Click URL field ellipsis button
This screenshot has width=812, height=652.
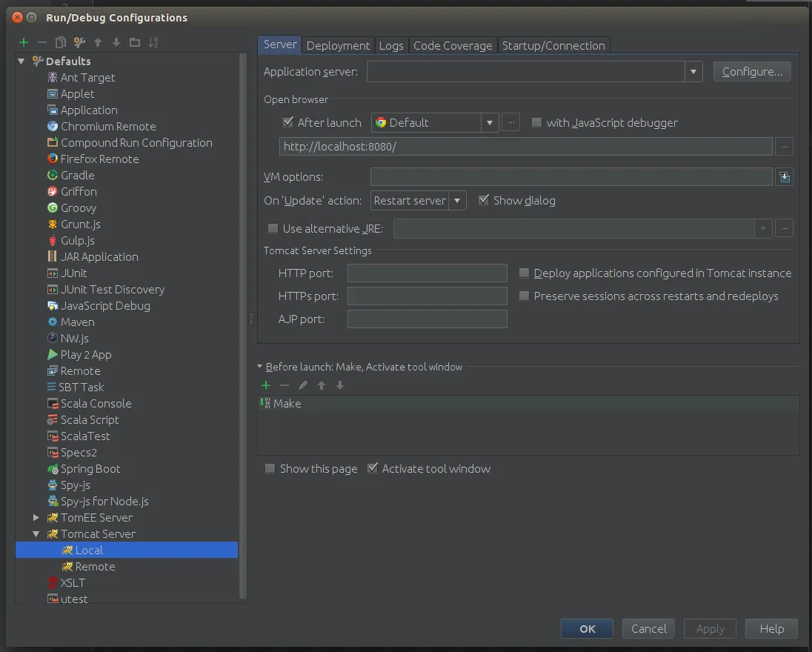[785, 147]
